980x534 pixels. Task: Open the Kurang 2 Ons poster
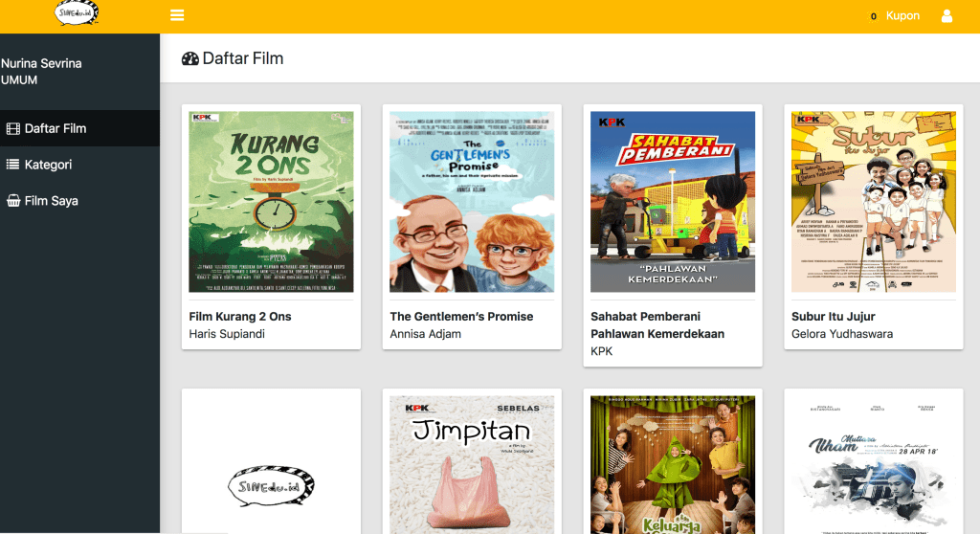[271, 201]
